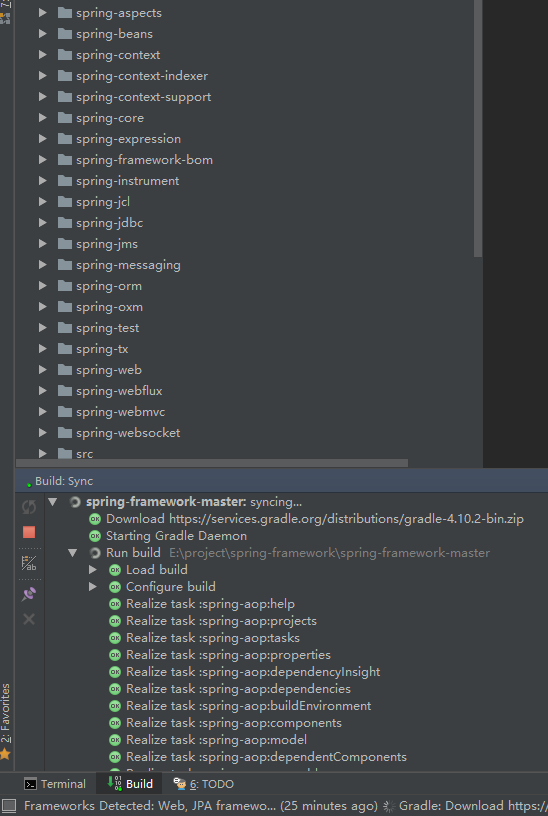Expand the src folder
This screenshot has width=548, height=816.
pyautogui.click(x=43, y=453)
